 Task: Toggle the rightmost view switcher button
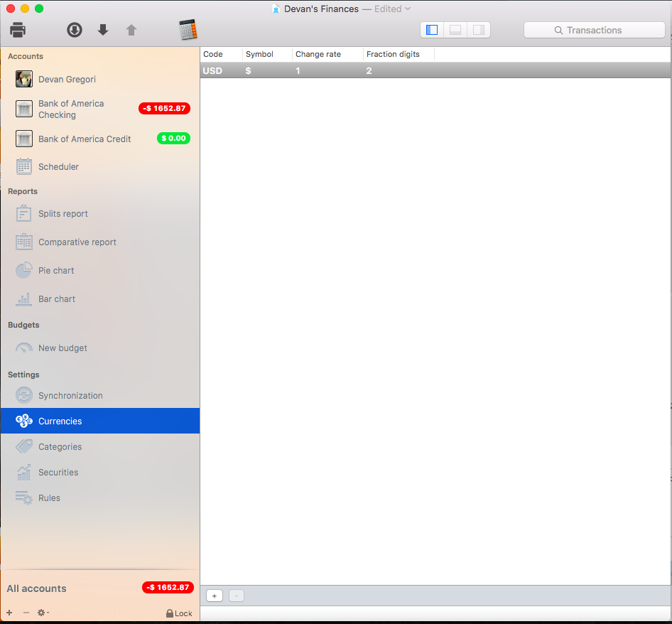[x=477, y=30]
